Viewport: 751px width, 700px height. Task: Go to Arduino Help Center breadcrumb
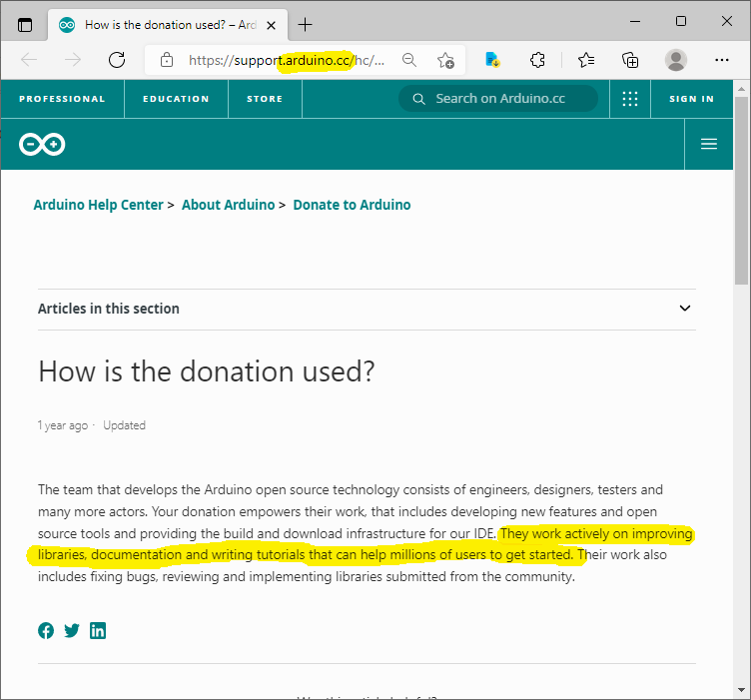tap(98, 205)
